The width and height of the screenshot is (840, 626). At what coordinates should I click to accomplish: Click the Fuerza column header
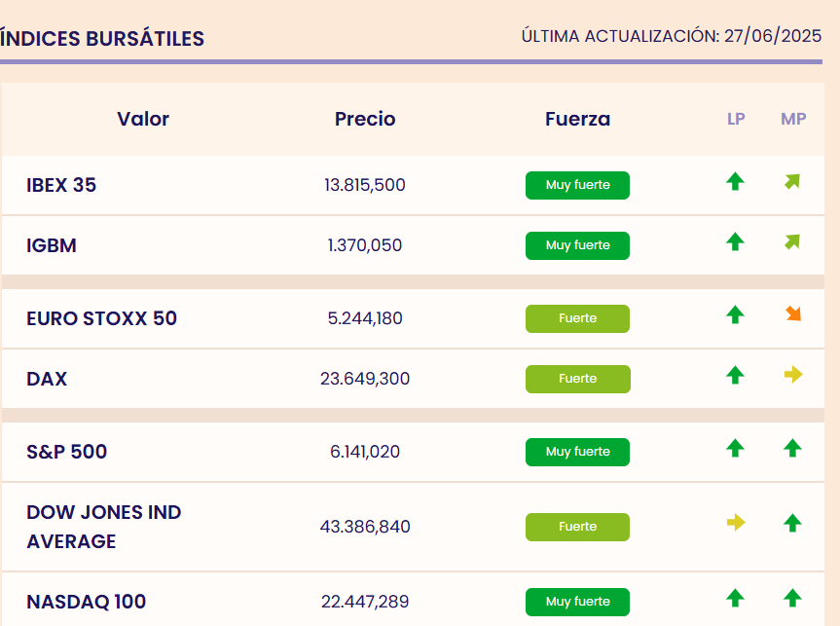click(577, 119)
